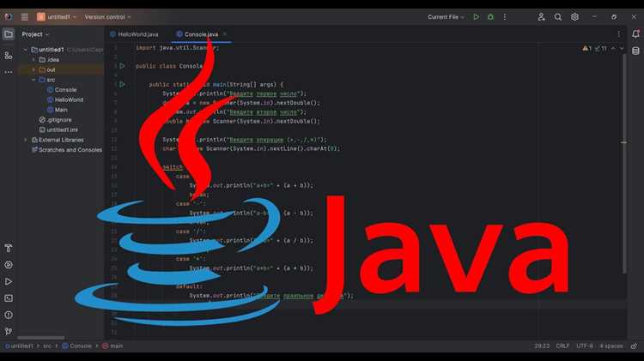The width and height of the screenshot is (644, 361).
Task: Open the warnings inspection indicator
Action: click(586, 48)
